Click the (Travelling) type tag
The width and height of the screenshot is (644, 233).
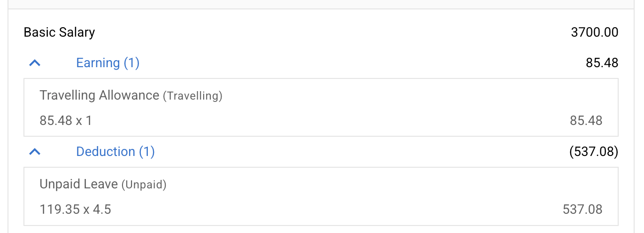[192, 96]
